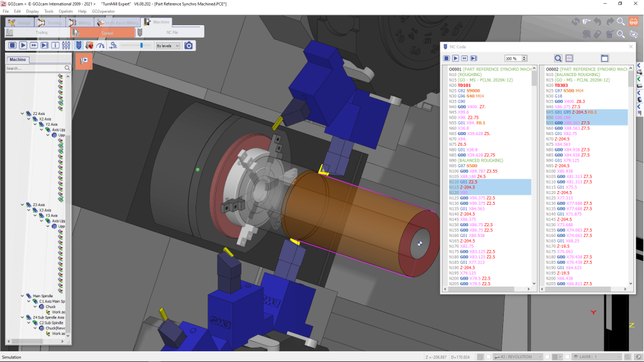
Task: Click the simulation Stop button in toolbar
Action: point(12,45)
